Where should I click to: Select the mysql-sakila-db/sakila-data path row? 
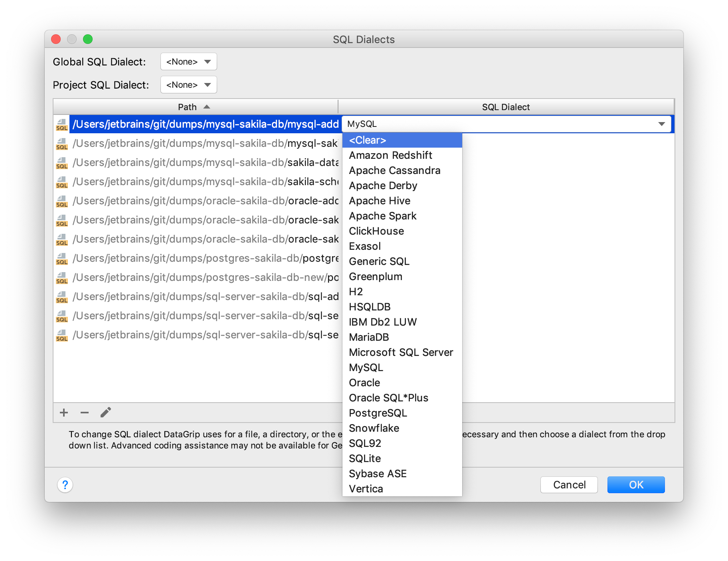coord(205,162)
